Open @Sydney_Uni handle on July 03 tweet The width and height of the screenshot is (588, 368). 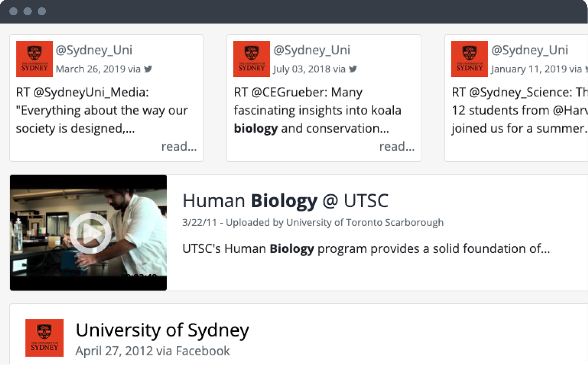pyautogui.click(x=312, y=50)
